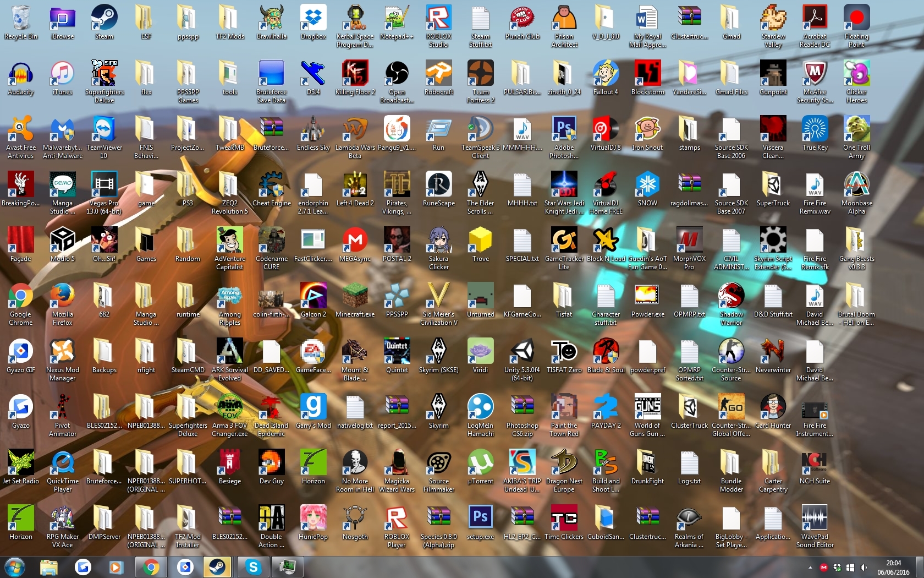This screenshot has height=578, width=924.
Task: Open Skype from the taskbar
Action: click(x=254, y=567)
